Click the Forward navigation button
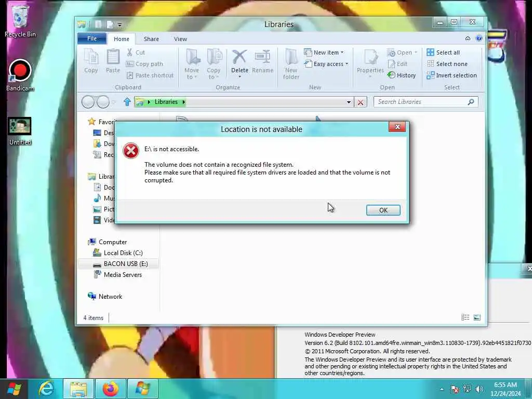Viewport: 532px width, 399px height. [x=103, y=102]
